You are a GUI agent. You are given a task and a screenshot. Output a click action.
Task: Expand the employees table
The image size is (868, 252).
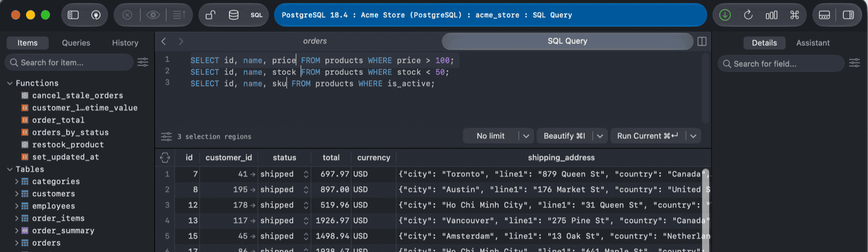(x=17, y=206)
